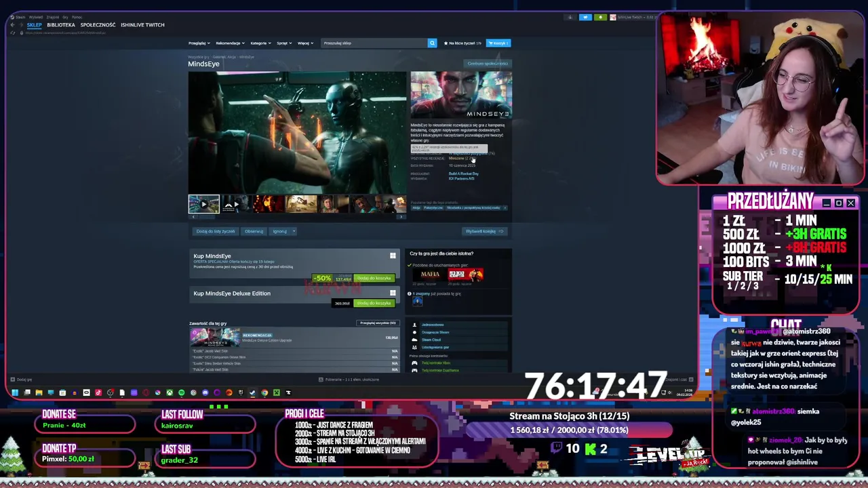Open developer link Build A Rocket Boy
Screen dimensions: 868x488
(463, 174)
